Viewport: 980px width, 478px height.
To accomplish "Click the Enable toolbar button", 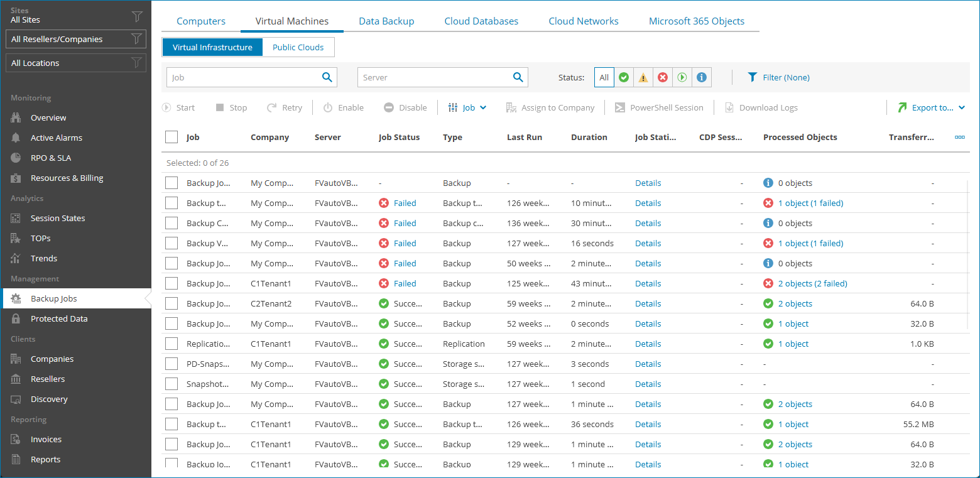I will (x=343, y=107).
